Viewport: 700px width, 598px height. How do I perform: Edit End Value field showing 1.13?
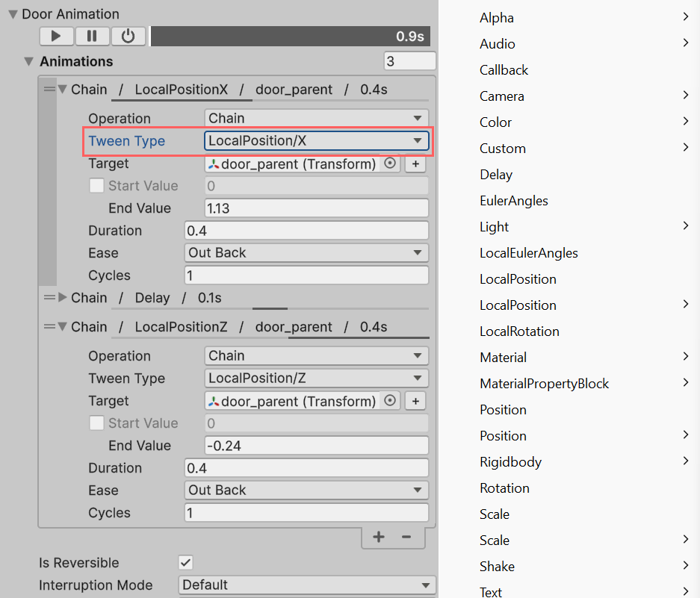[317, 208]
